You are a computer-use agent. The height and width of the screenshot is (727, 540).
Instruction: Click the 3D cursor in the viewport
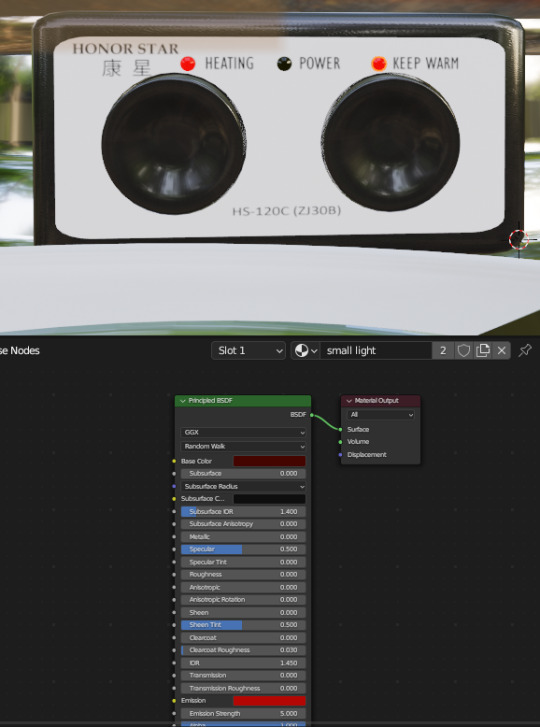(x=518, y=240)
